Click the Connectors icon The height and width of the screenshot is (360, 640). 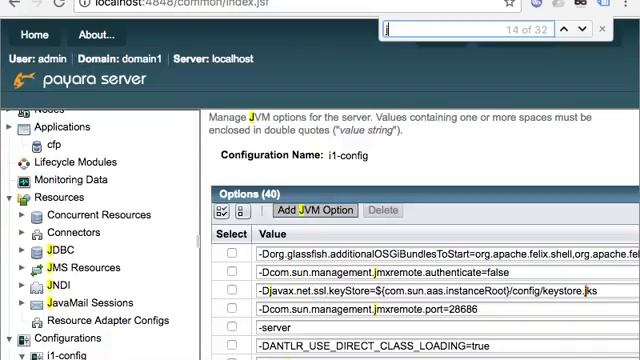pyautogui.click(x=37, y=234)
